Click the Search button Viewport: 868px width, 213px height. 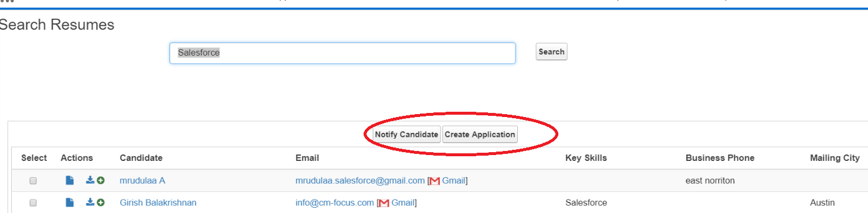point(551,51)
